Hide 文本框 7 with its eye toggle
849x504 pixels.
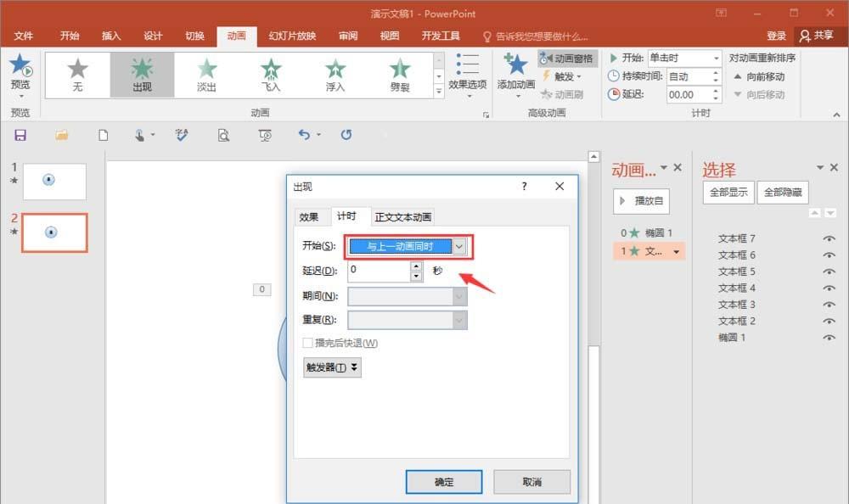[829, 238]
